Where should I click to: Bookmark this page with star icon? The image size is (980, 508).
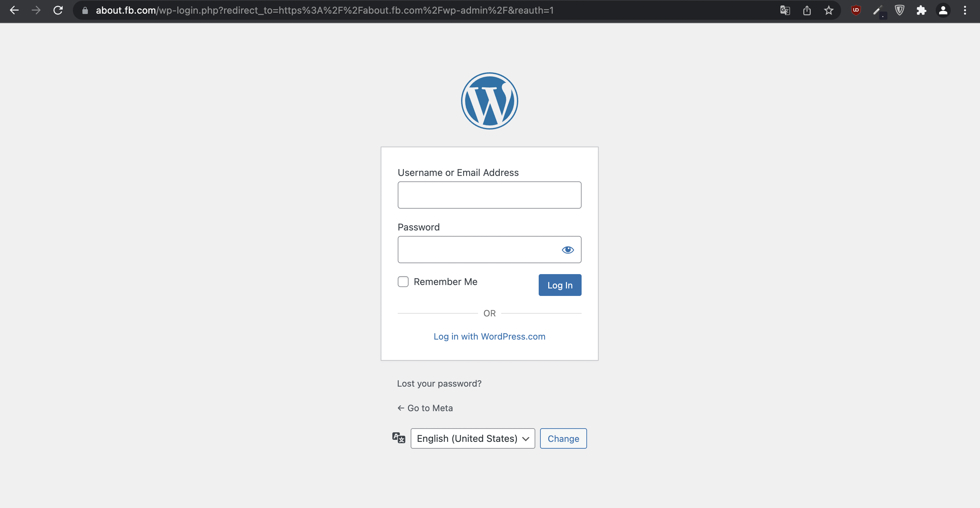coord(828,10)
